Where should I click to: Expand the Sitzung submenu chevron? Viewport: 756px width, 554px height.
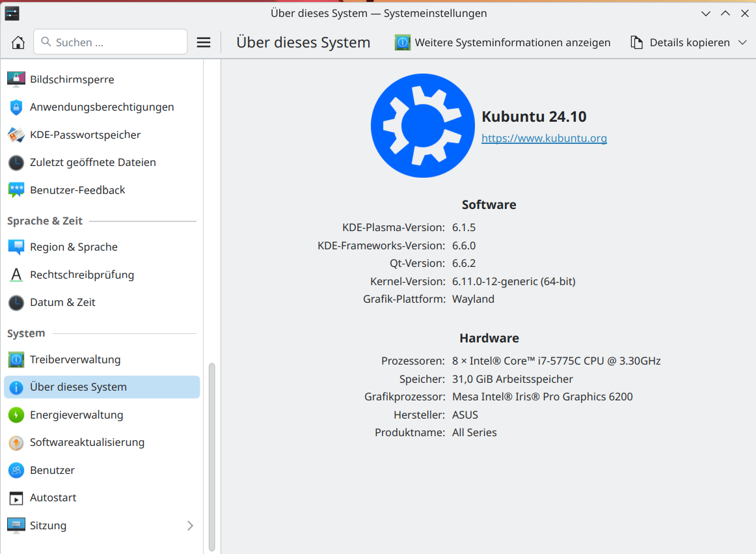click(190, 525)
